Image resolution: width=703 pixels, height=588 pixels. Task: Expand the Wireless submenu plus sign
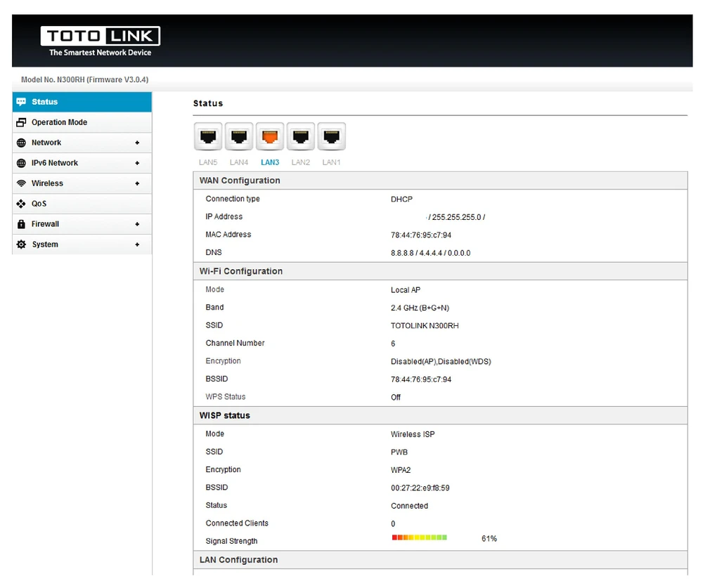[x=137, y=183]
